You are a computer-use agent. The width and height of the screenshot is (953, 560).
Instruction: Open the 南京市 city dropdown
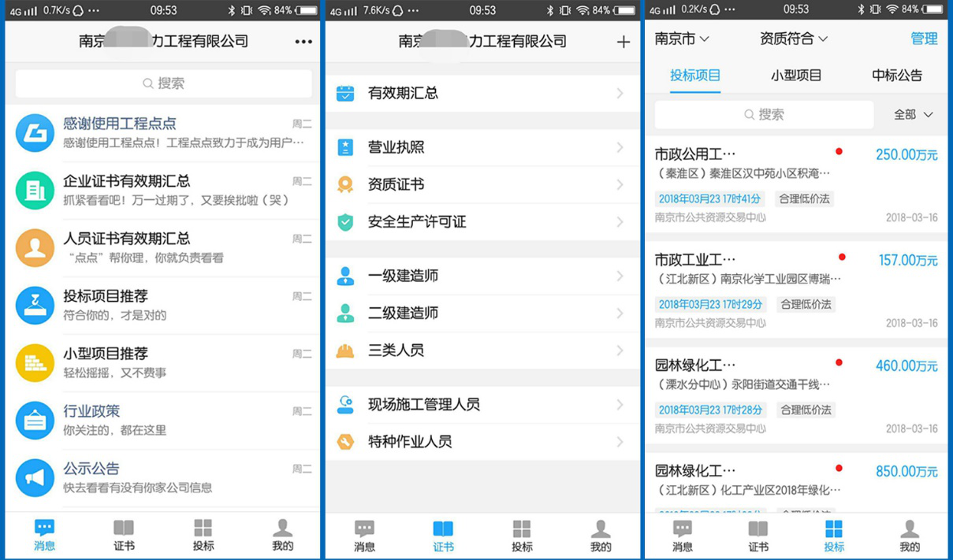click(x=679, y=38)
